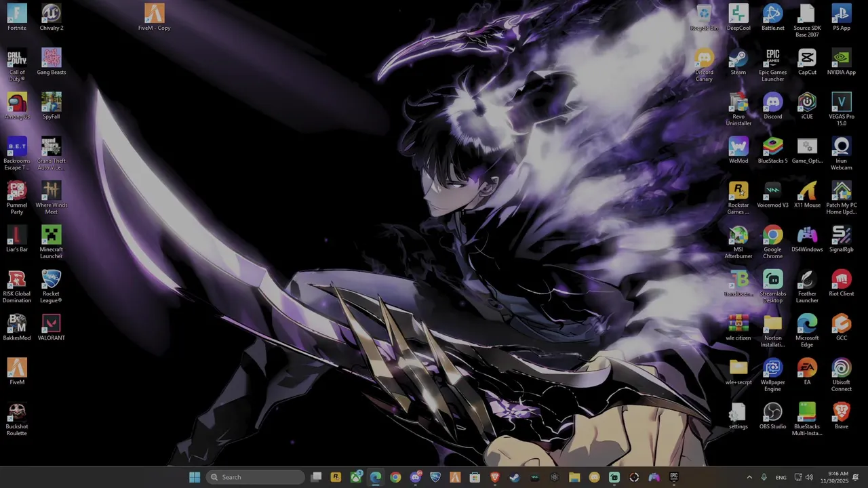
Task: Select the Feather Launcher desktop icon
Action: tap(807, 286)
